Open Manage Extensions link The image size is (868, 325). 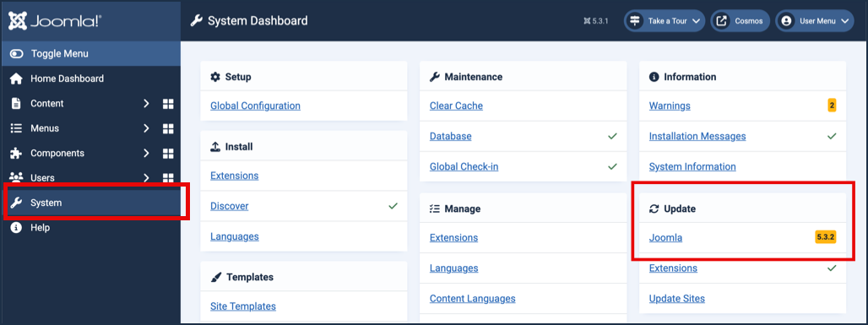click(453, 237)
